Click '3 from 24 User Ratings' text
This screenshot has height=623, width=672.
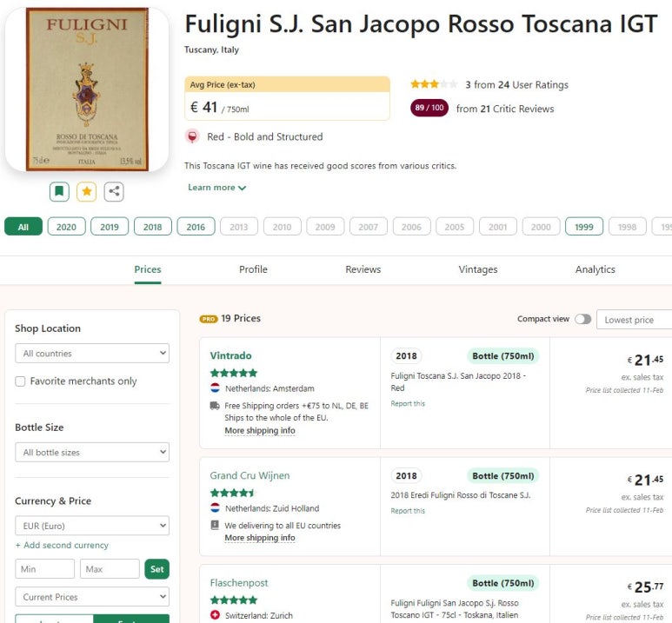click(x=517, y=85)
